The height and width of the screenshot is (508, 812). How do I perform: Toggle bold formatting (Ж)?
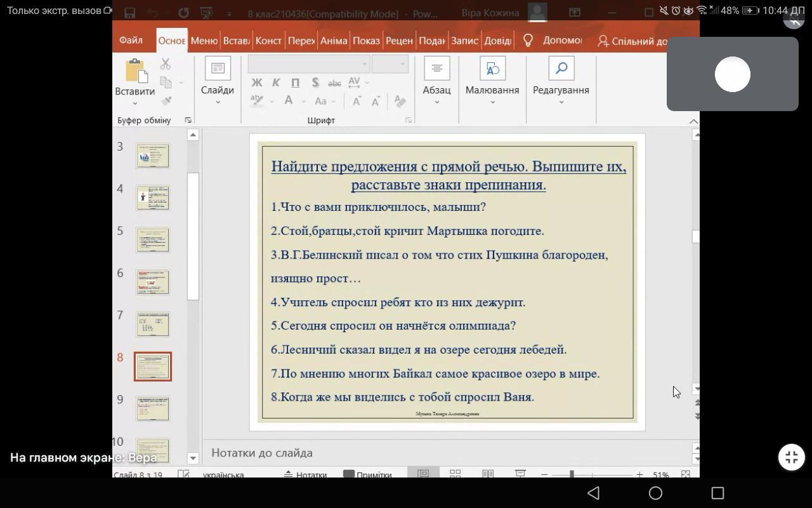click(x=256, y=83)
